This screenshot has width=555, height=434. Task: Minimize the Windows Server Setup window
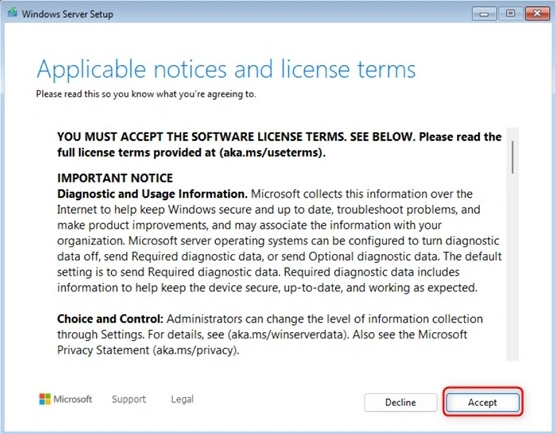pyautogui.click(x=484, y=14)
